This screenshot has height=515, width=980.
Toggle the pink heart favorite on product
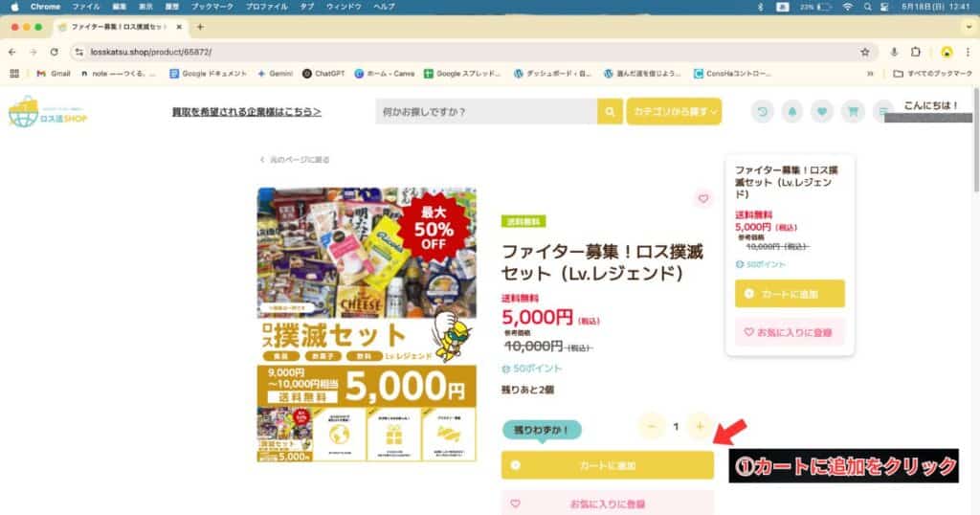point(703,199)
